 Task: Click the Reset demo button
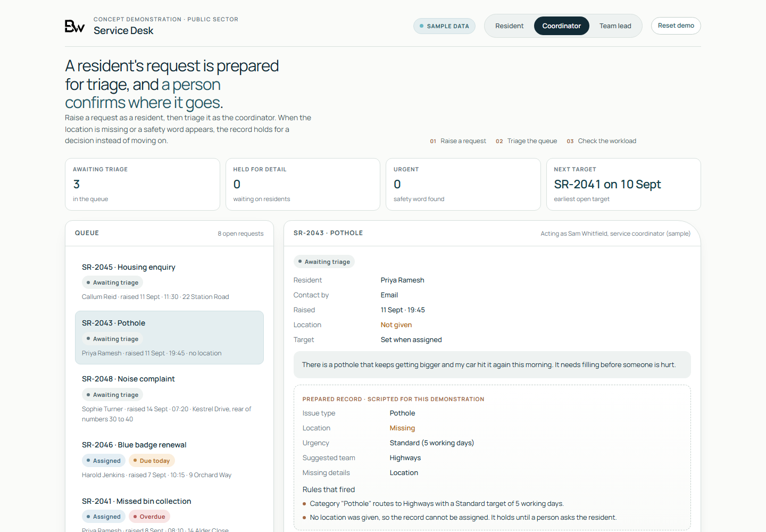click(x=676, y=26)
